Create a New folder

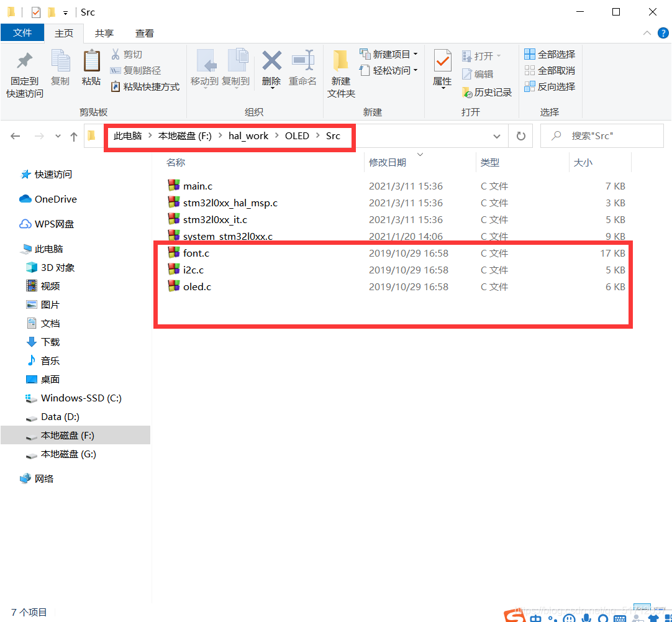pos(341,75)
